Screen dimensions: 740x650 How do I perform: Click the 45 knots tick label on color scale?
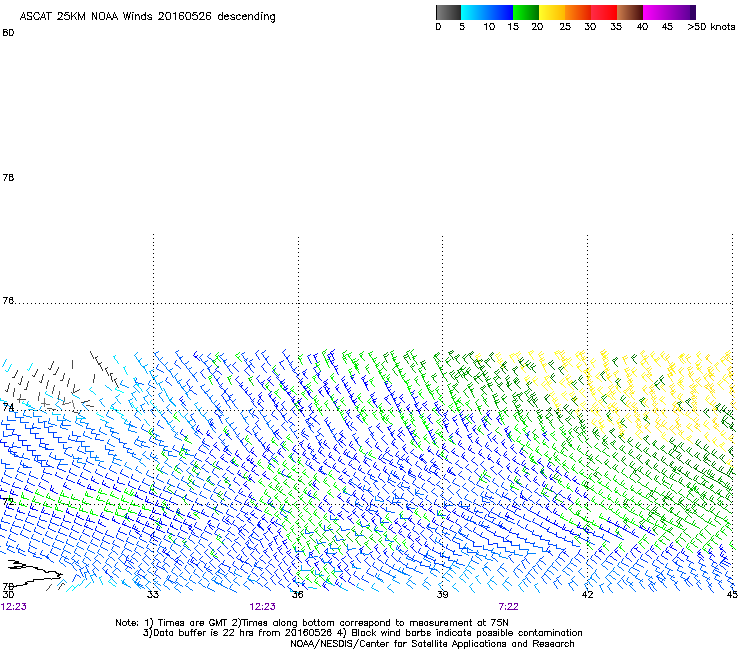pos(667,27)
